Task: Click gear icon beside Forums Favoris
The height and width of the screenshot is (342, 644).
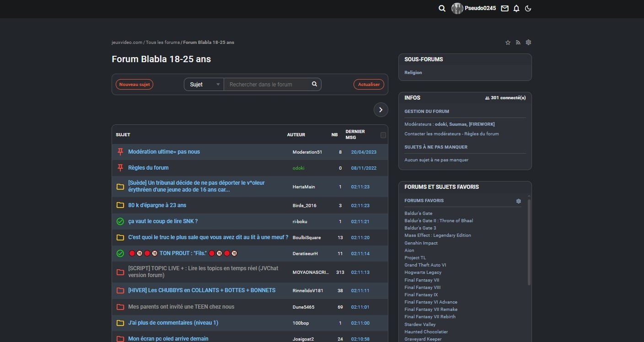Action: pos(518,201)
